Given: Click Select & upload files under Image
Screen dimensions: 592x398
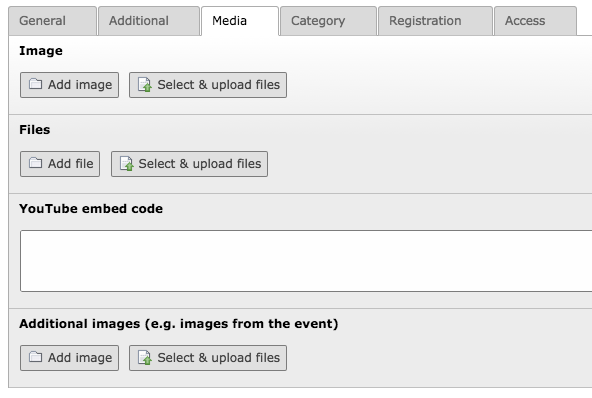Looking at the screenshot, I should [208, 85].
